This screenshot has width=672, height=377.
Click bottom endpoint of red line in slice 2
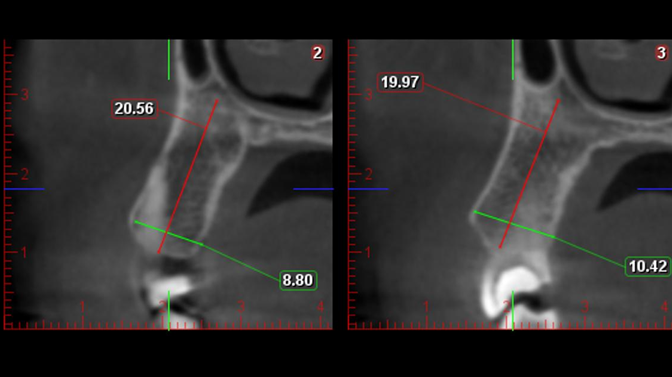tap(159, 252)
